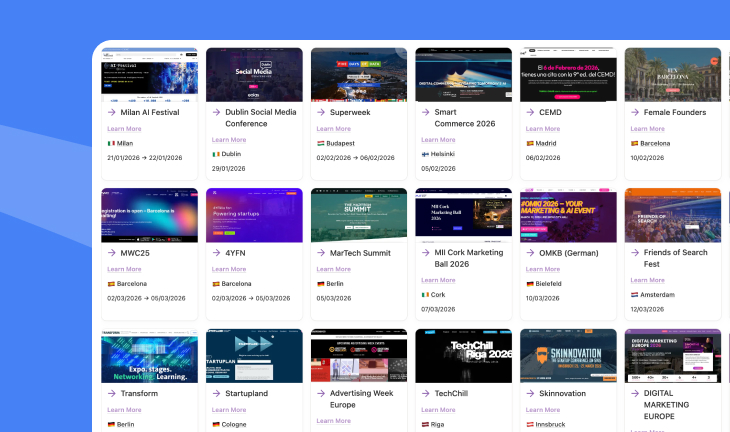
Task: Open the OMKB 2026 website thumbnail
Action: pyautogui.click(x=568, y=215)
